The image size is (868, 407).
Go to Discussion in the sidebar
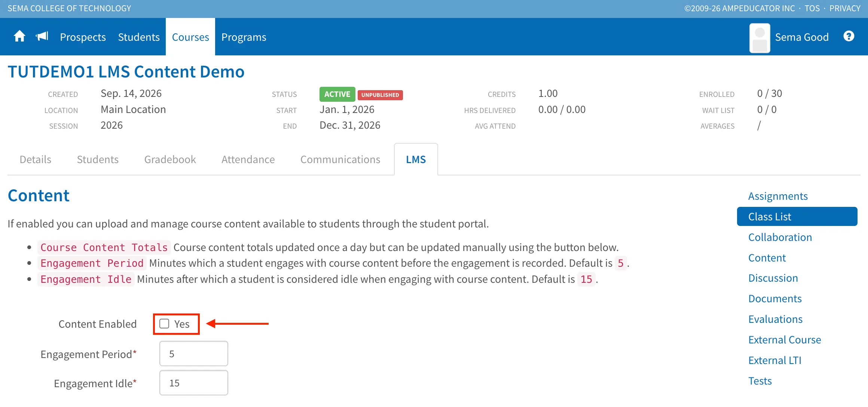tap(773, 278)
